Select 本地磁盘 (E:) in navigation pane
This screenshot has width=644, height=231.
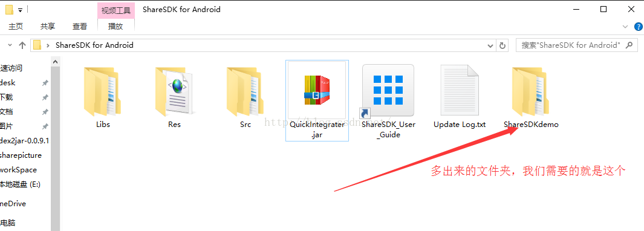(x=20, y=184)
